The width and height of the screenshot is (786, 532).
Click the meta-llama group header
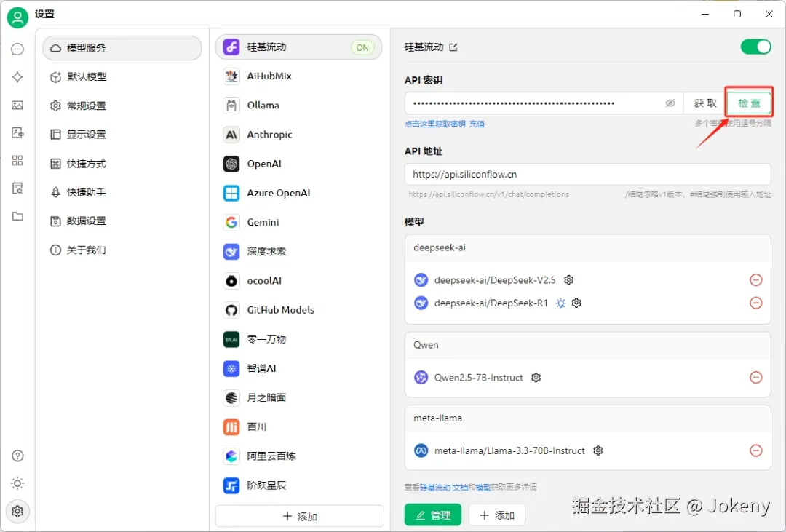[587, 418]
